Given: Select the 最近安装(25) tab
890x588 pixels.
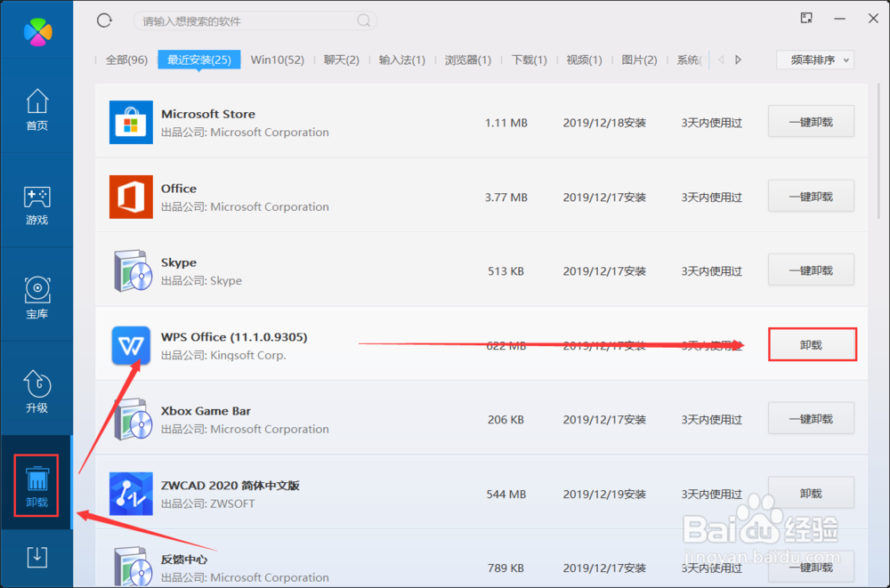Looking at the screenshot, I should coord(199,60).
